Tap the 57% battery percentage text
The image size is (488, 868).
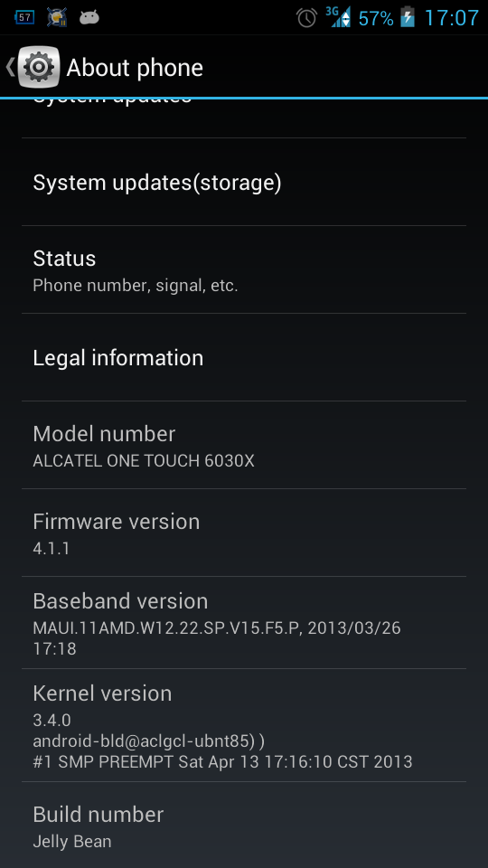(376, 18)
